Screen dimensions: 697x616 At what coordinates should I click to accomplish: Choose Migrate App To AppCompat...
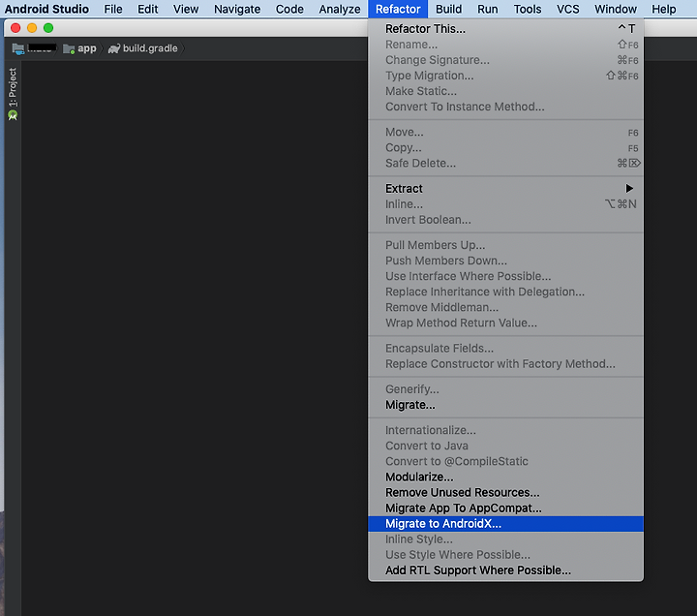pos(506,508)
